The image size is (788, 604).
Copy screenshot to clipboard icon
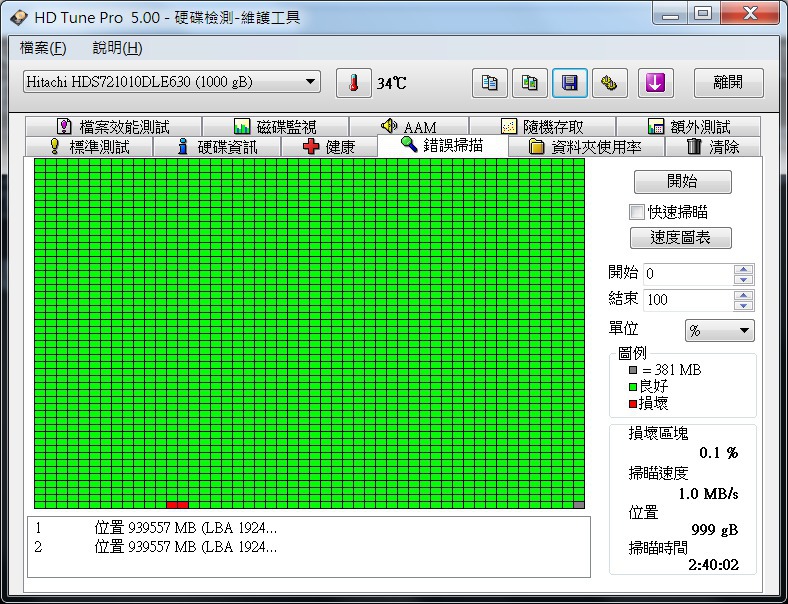point(530,83)
